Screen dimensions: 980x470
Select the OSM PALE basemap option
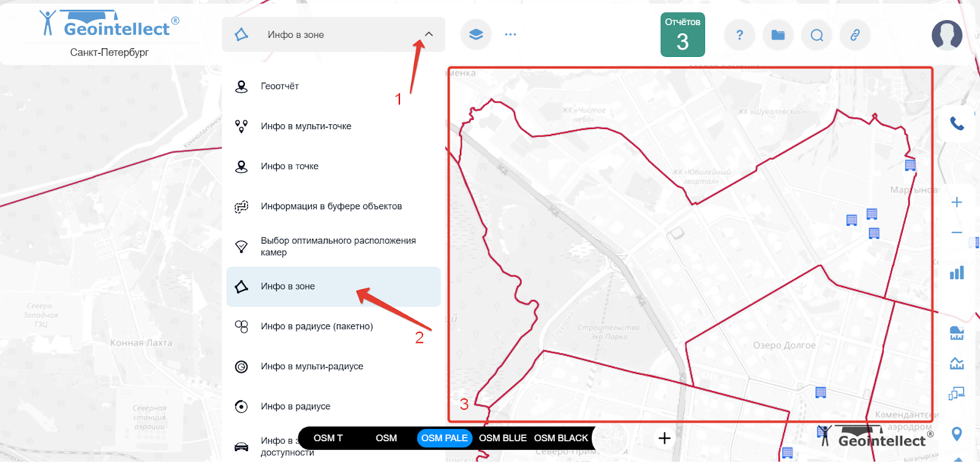tap(444, 438)
